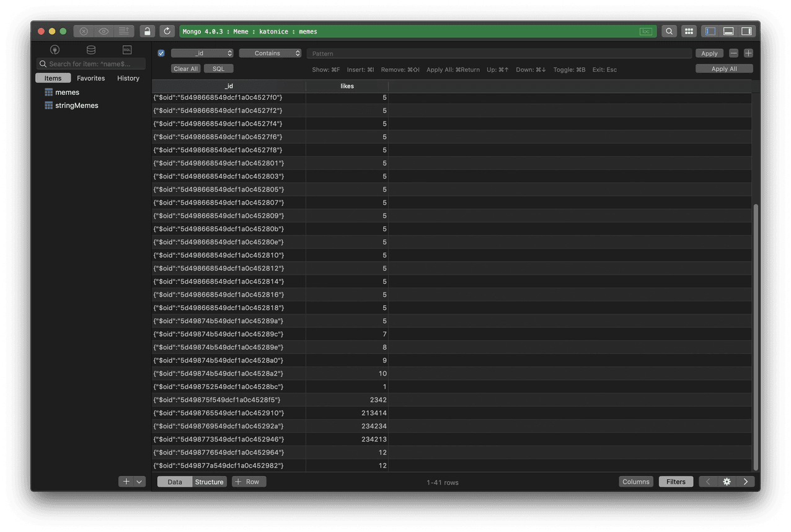The image size is (791, 532).
Task: Open the Contains operator dropdown
Action: tap(270, 53)
